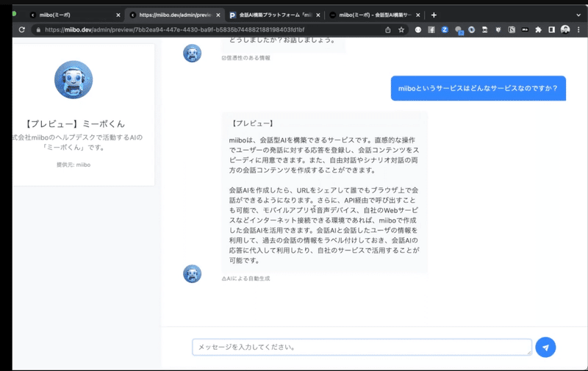Close the miibo(ミーボ) - 会話型AI構築 tab
This screenshot has width=588, height=371.
[418, 15]
